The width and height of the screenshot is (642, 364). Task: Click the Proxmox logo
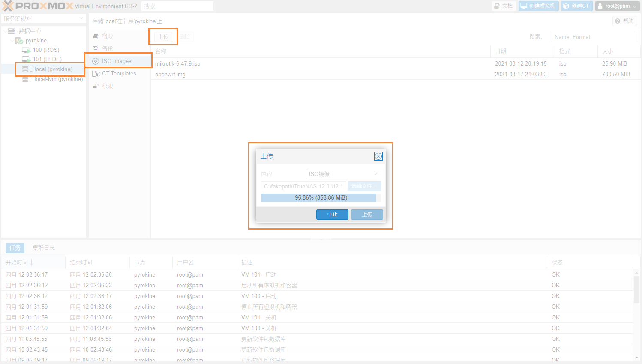[x=38, y=6]
